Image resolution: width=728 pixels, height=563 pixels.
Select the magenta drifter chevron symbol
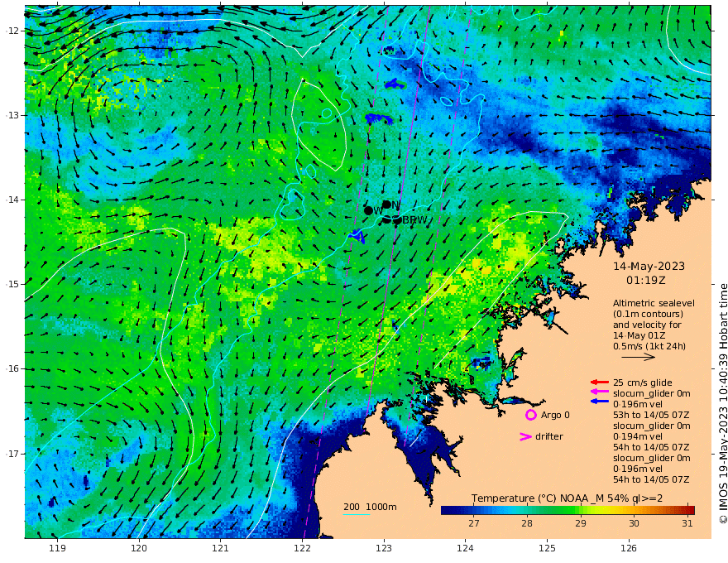[x=525, y=436]
